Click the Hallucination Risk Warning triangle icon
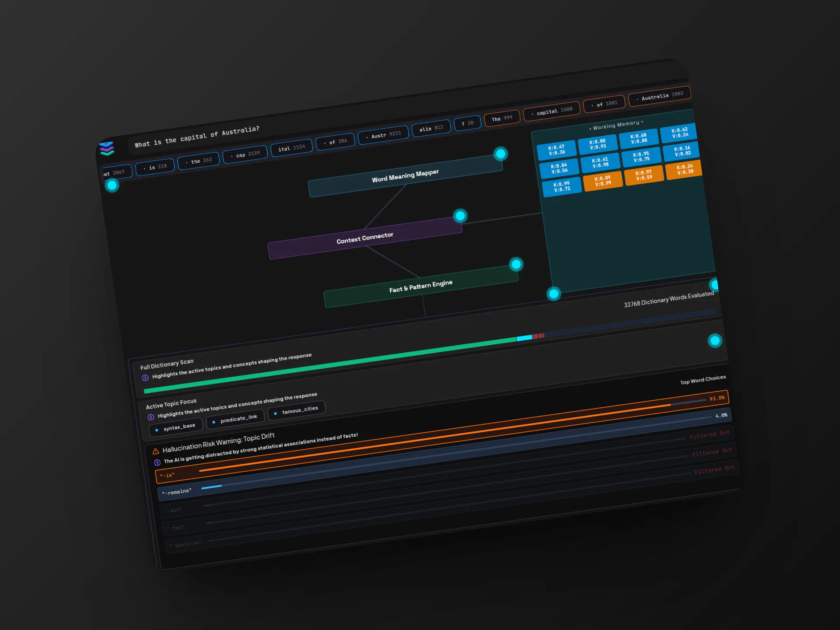 156,451
